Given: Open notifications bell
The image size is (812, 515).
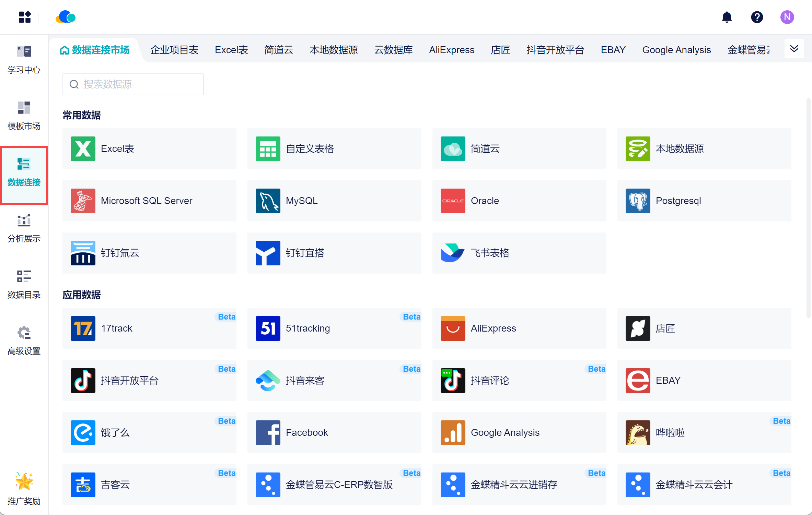Looking at the screenshot, I should tap(727, 17).
